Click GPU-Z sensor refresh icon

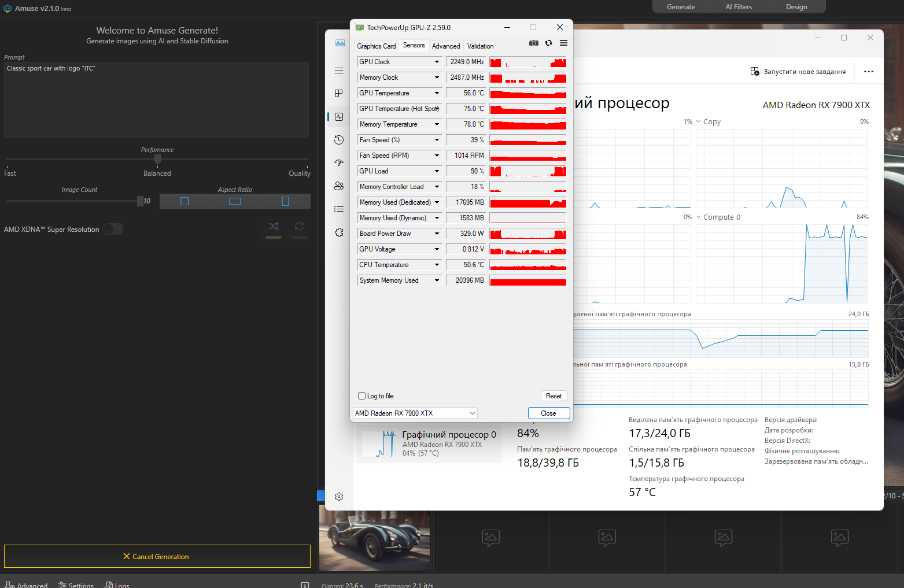tap(548, 43)
